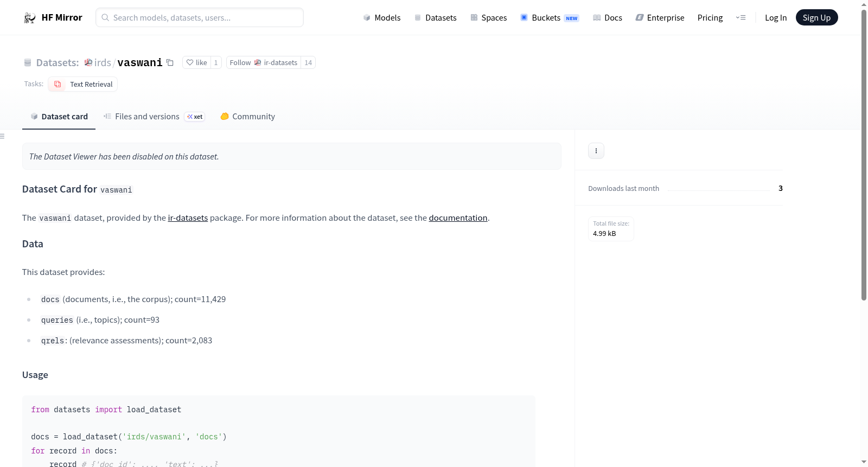The height and width of the screenshot is (467, 868).
Task: Click the Usage heading
Action: (35, 375)
